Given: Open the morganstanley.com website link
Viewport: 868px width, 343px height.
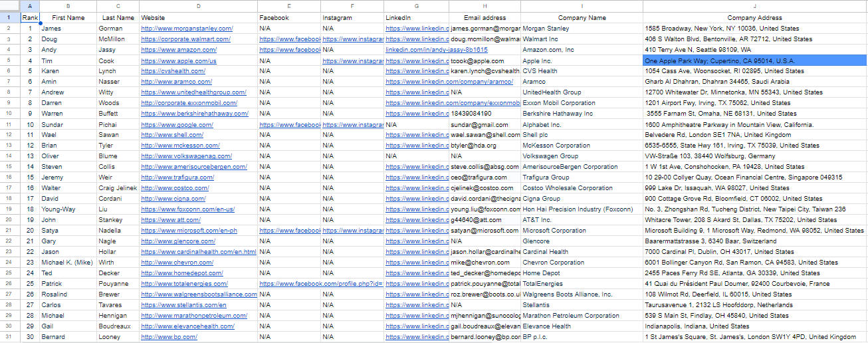Looking at the screenshot, I should click(x=187, y=29).
